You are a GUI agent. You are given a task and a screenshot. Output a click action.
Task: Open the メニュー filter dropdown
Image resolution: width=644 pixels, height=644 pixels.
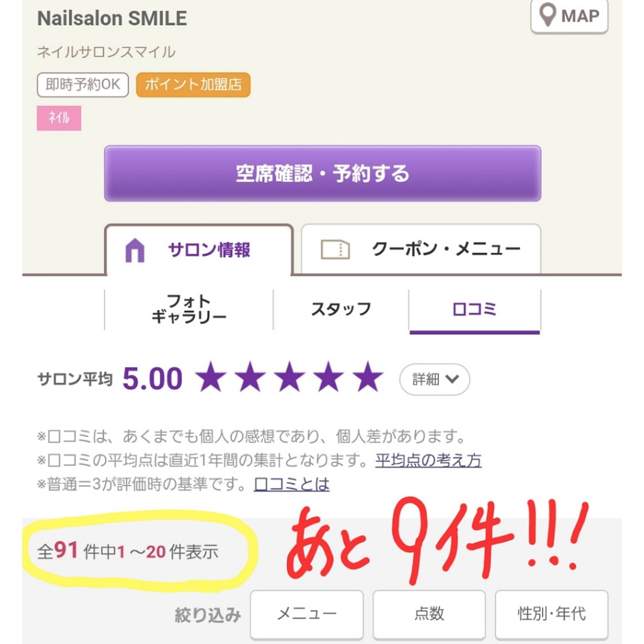(x=307, y=614)
